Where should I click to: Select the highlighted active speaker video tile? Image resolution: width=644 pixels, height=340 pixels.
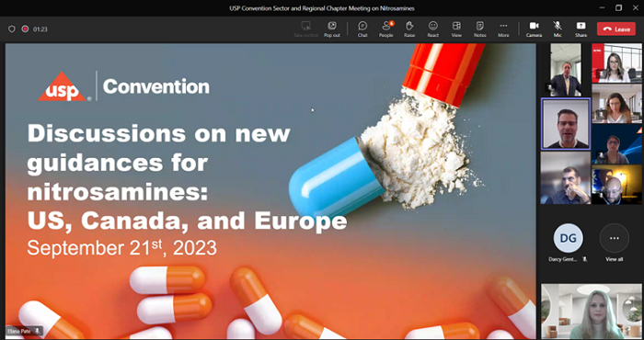(566, 123)
